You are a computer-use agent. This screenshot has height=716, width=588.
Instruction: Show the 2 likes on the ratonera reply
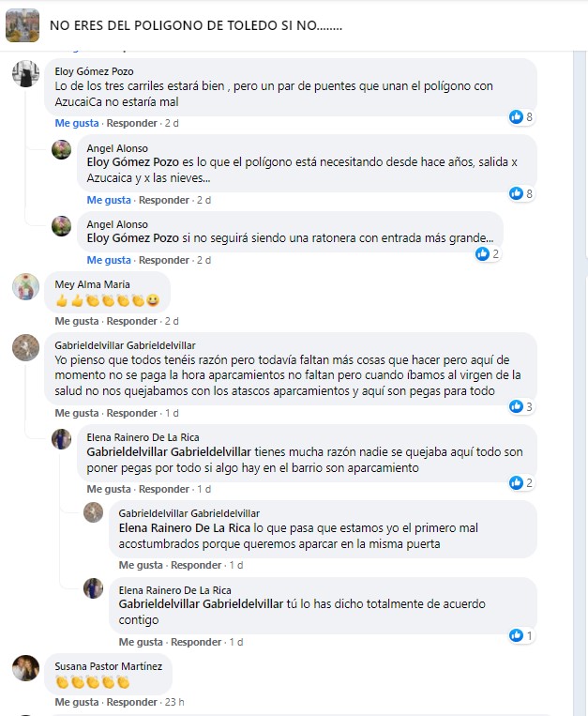point(488,254)
